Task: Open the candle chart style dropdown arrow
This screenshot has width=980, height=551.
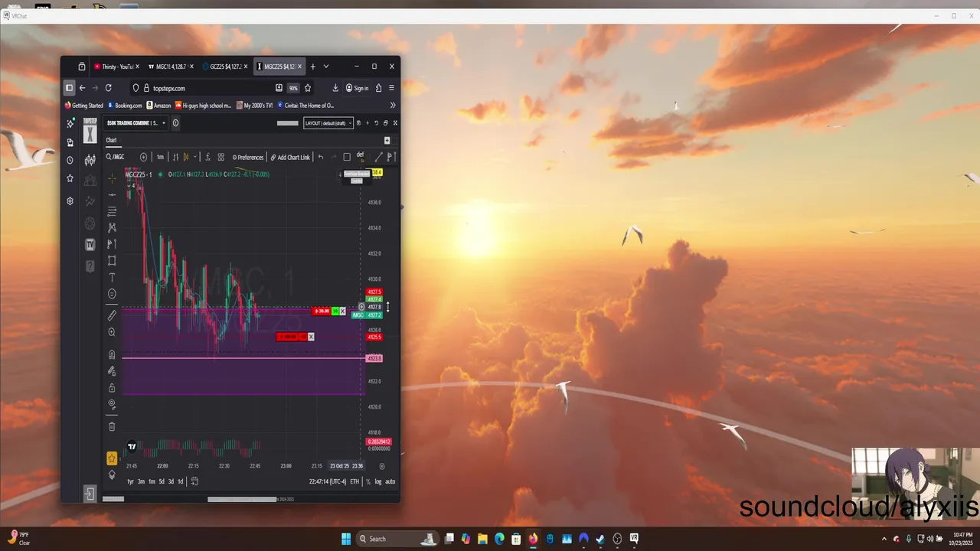Action: [194, 157]
